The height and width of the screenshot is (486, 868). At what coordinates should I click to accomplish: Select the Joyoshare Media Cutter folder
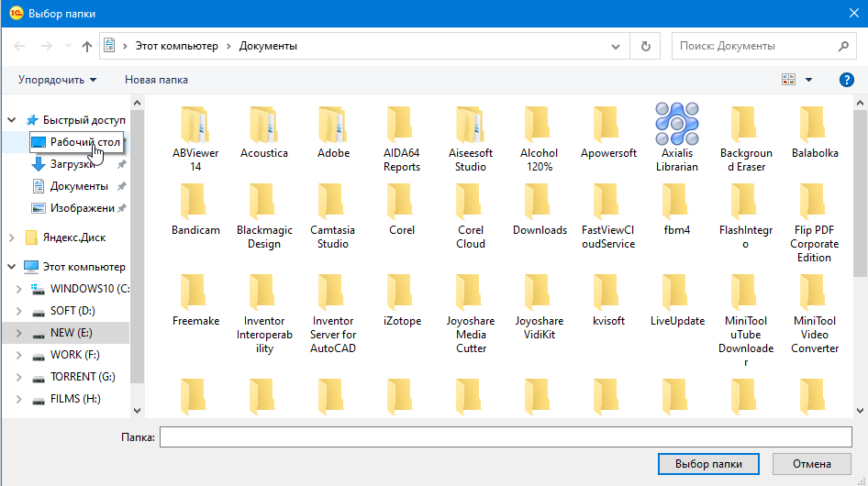[471, 315]
